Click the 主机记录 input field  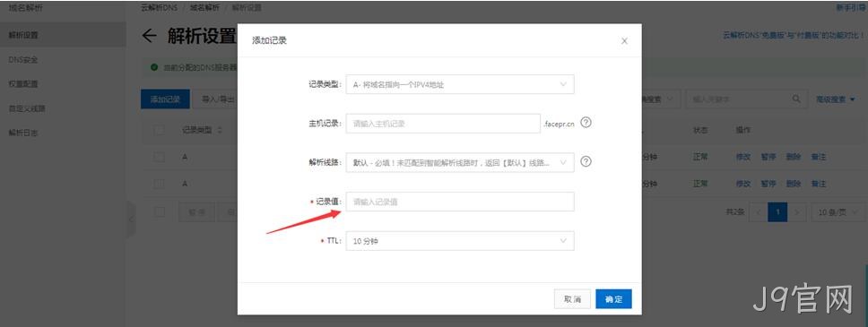[x=443, y=124]
